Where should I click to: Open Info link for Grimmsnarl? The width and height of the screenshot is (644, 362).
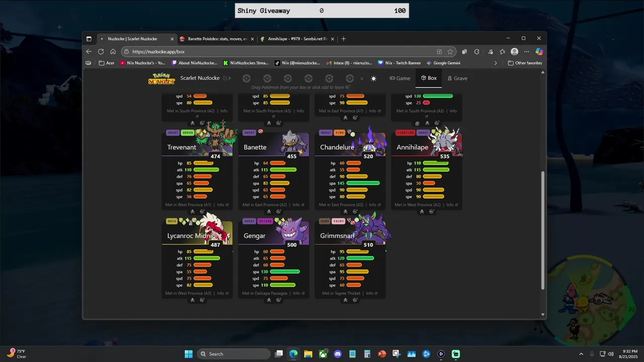click(x=371, y=293)
